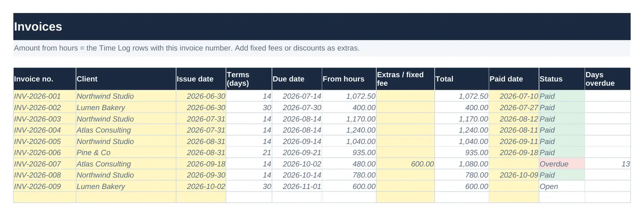This screenshot has width=644, height=216.
Task: Select total 1,240.00
Action: click(462, 130)
